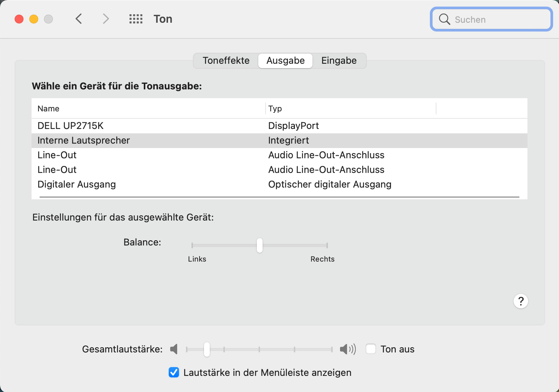Switch to the Toneffekte tab
The width and height of the screenshot is (559, 392).
[x=226, y=60]
